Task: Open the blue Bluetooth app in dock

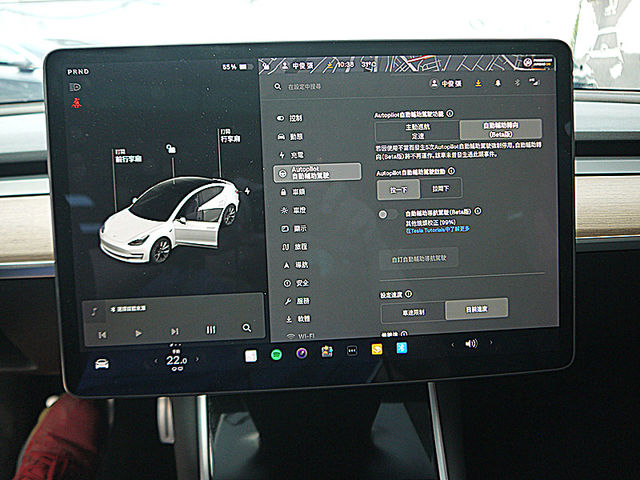Action: [402, 348]
